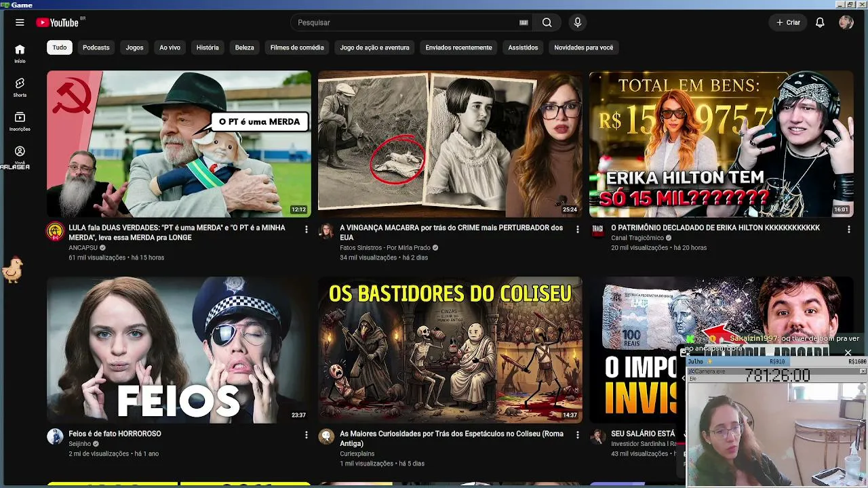Screen dimensions: 868x488
Task: Open options menu for Coliseu video
Action: [577, 435]
